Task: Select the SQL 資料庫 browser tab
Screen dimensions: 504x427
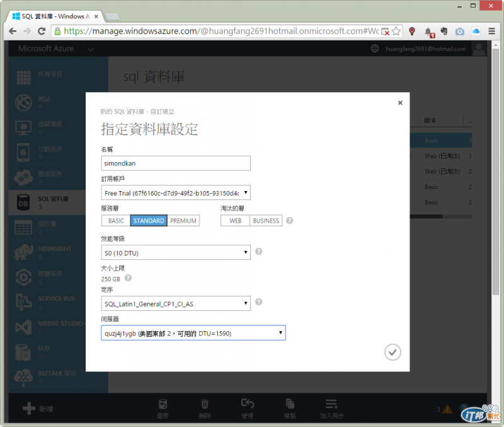Action: [55, 16]
